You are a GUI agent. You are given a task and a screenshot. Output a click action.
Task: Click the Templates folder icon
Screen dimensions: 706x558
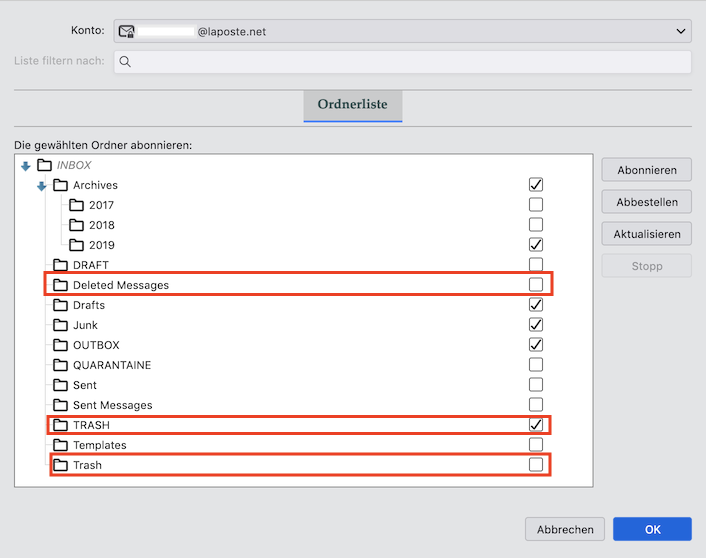[60, 445]
